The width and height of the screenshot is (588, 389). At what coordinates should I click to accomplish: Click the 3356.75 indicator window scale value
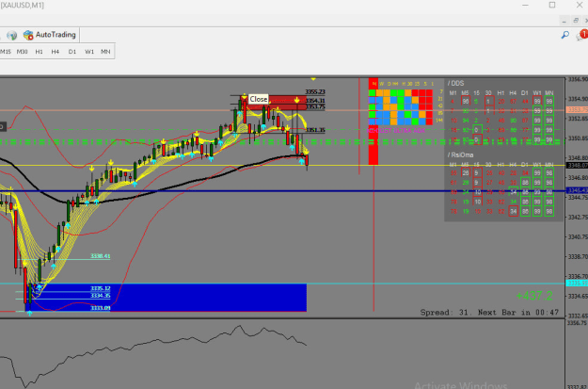[577, 322]
